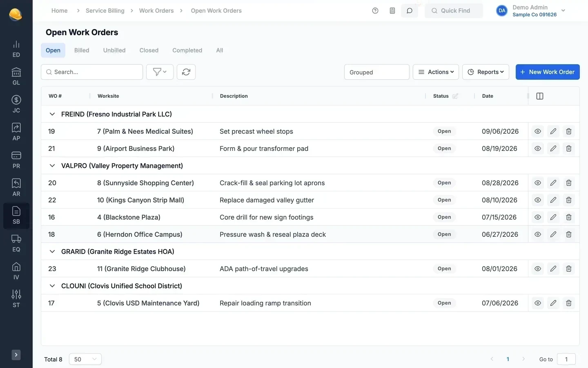
Task: Switch to the Completed tab
Action: [x=187, y=50]
